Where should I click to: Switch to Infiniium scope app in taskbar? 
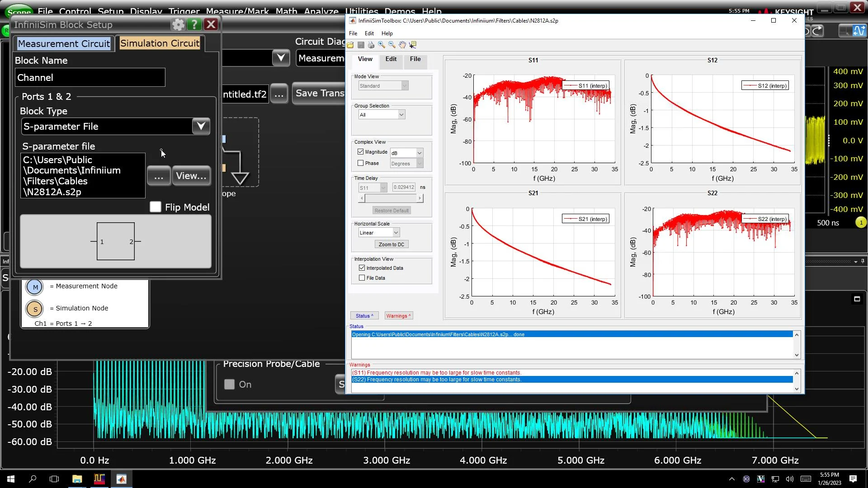[99, 479]
